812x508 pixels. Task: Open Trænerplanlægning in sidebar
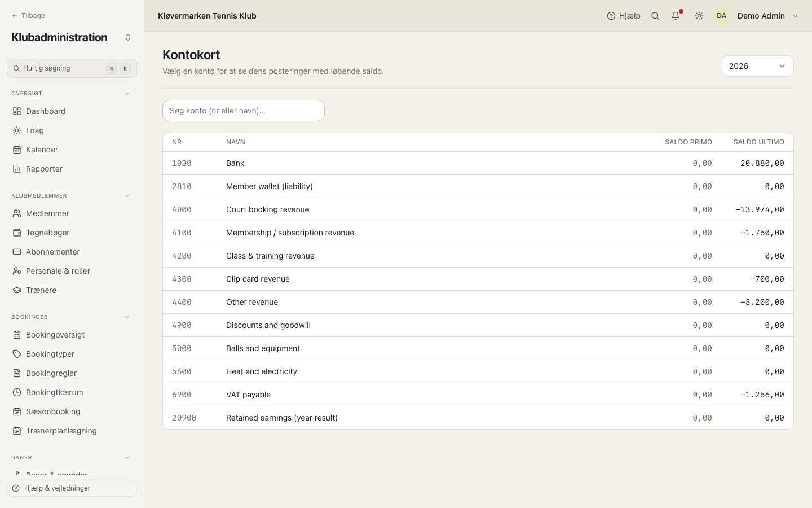click(72, 431)
